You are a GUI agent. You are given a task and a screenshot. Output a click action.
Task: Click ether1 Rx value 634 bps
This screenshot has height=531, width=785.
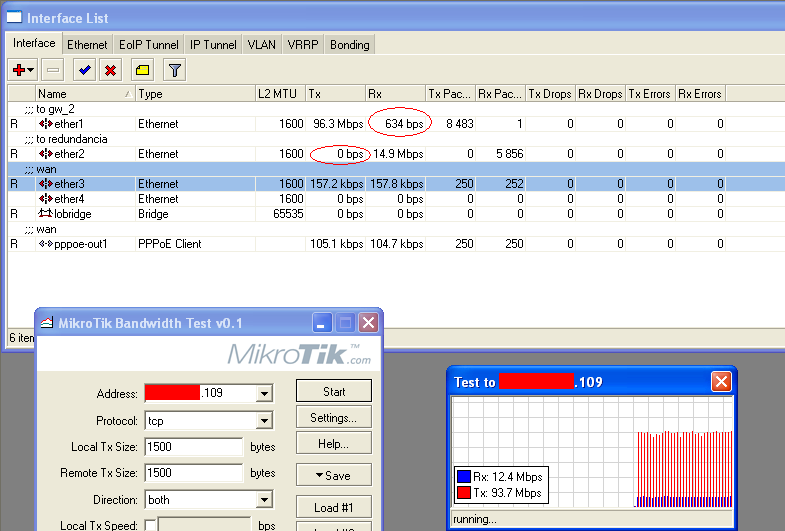click(404, 124)
